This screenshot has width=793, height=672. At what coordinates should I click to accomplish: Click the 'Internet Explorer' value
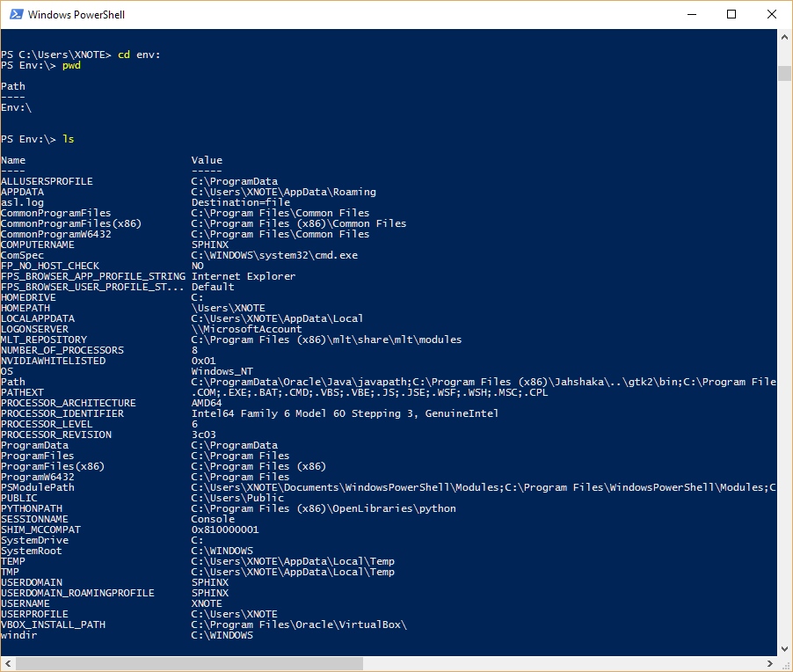244,276
